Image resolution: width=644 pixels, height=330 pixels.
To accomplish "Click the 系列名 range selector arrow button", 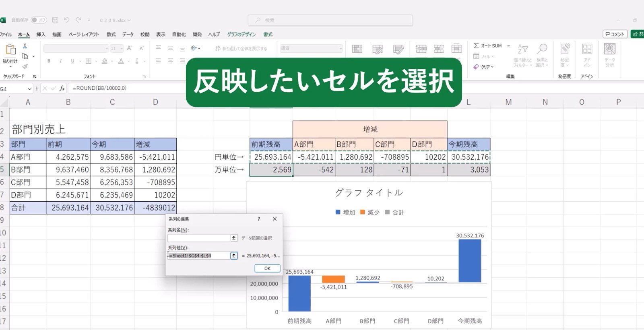I will pos(234,238).
